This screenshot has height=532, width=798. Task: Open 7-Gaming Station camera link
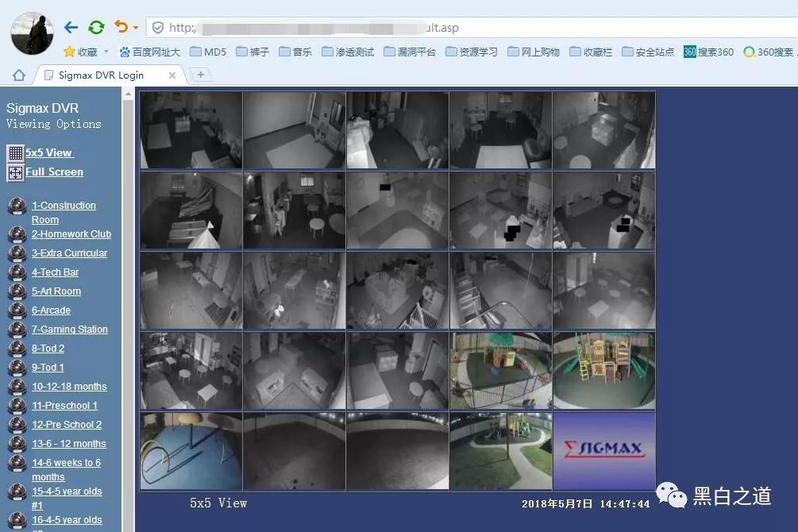click(70, 330)
